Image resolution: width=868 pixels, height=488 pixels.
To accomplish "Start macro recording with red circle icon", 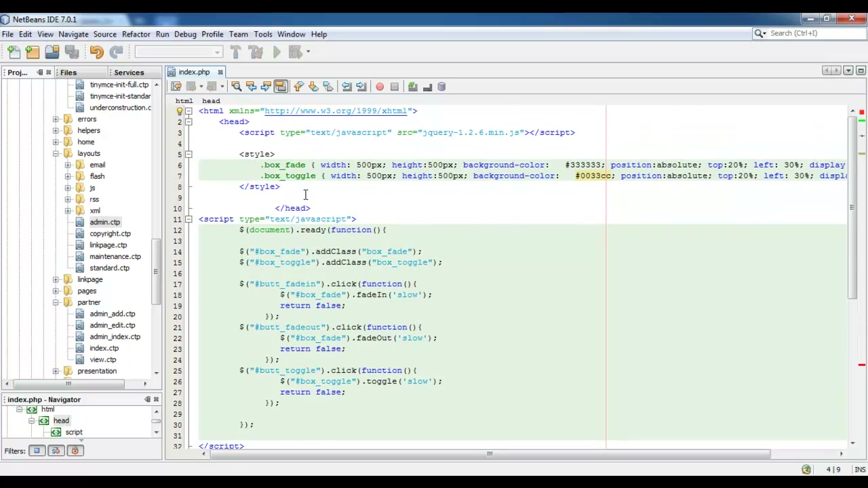I will click(380, 86).
